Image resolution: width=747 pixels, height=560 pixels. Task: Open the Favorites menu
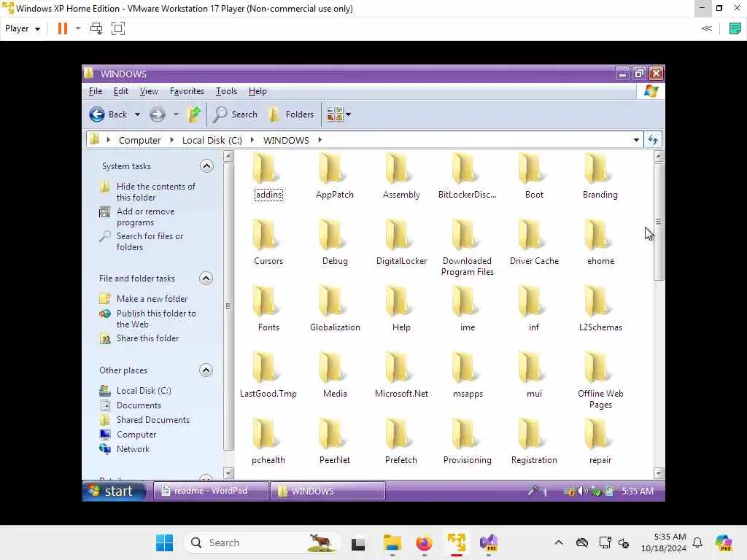pyautogui.click(x=187, y=91)
